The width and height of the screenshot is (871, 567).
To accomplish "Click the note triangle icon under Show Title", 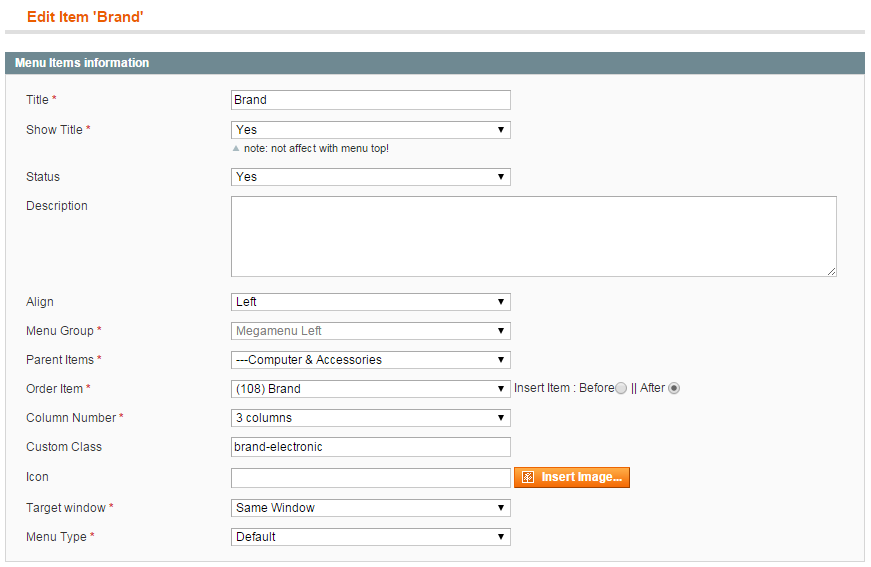I will pos(236,148).
